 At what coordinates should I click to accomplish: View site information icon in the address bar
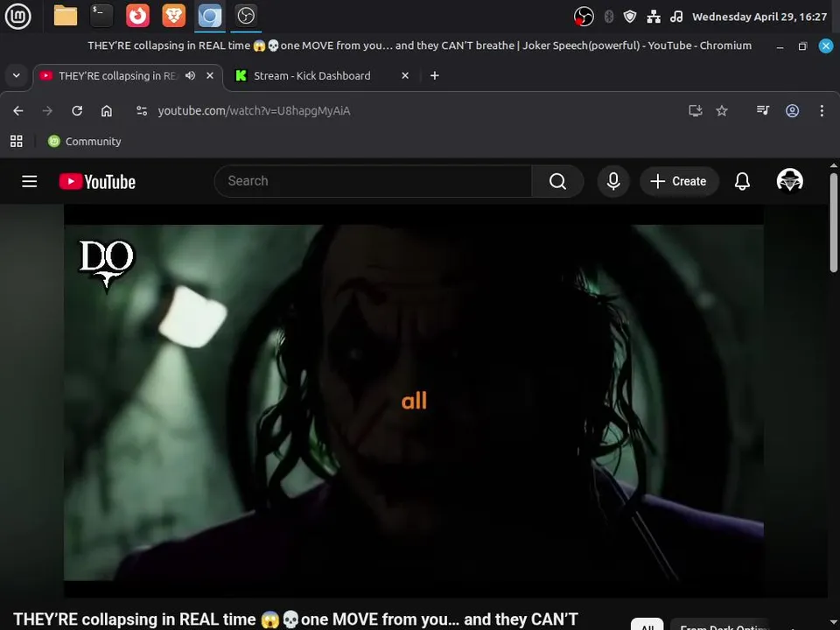[x=142, y=111]
